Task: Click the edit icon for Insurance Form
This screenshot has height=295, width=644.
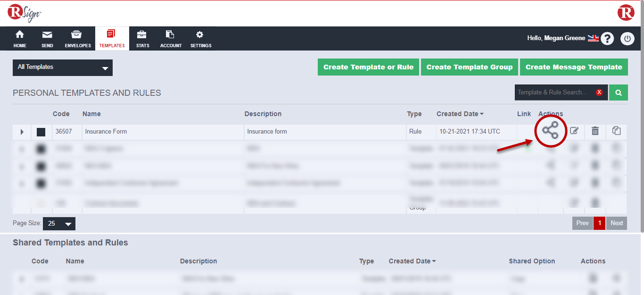Action: point(574,131)
